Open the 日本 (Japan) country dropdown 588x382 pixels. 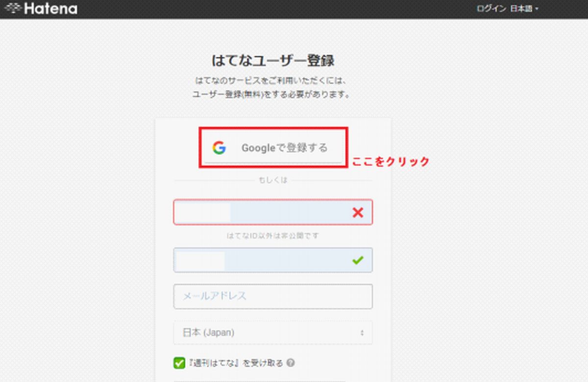[273, 332]
